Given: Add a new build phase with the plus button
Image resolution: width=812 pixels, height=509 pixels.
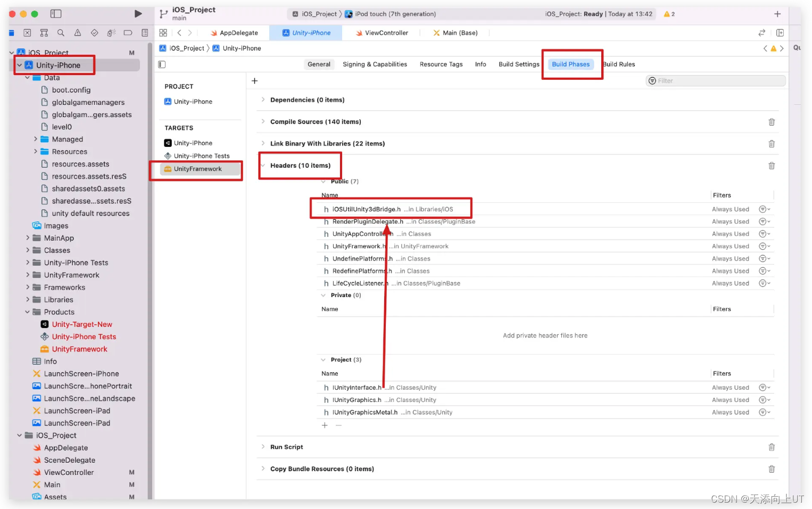Looking at the screenshot, I should click(x=254, y=81).
